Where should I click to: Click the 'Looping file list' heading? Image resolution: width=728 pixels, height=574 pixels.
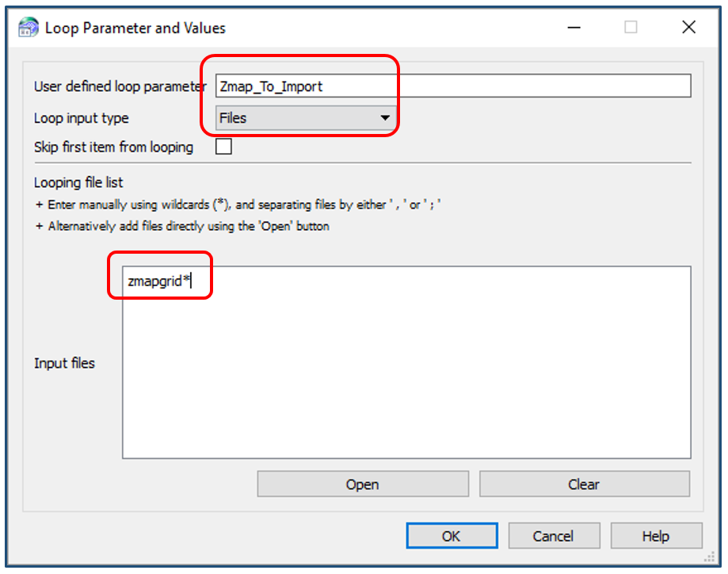78,182
